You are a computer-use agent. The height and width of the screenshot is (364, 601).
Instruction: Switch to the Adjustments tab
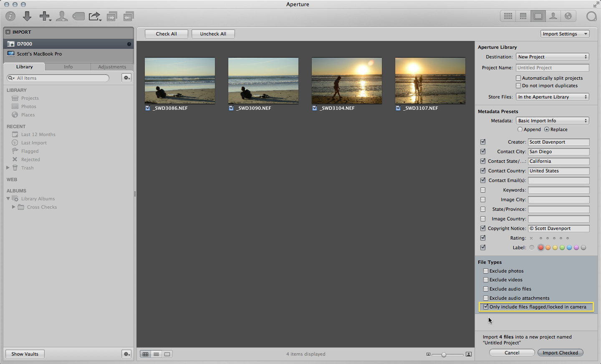(x=112, y=67)
